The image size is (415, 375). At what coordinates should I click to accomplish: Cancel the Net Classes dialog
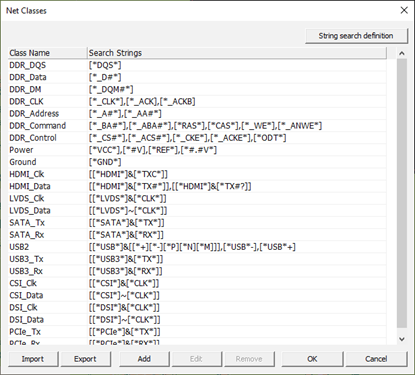point(376,359)
